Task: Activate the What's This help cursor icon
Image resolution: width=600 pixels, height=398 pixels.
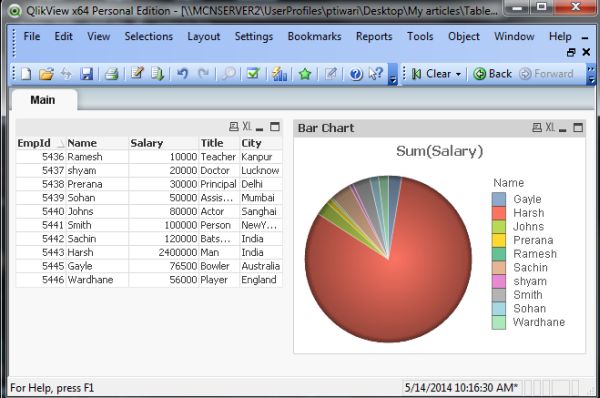Action: (x=376, y=73)
